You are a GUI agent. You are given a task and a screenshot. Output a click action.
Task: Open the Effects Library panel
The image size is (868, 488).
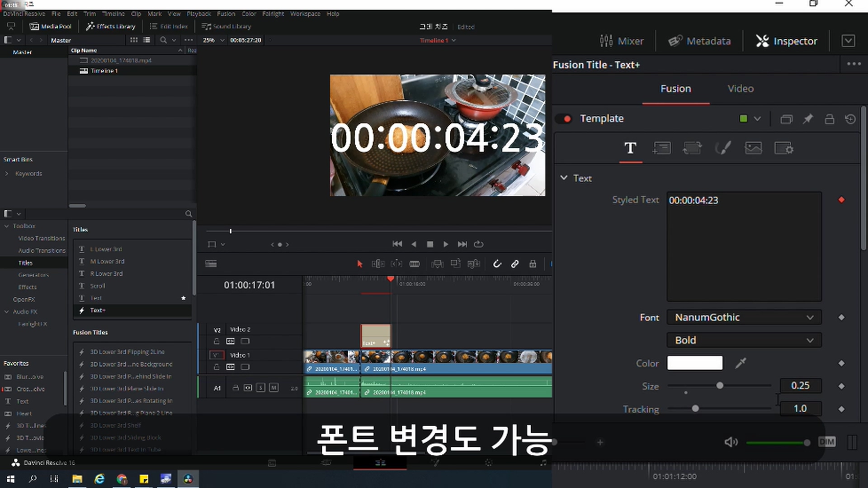(111, 26)
